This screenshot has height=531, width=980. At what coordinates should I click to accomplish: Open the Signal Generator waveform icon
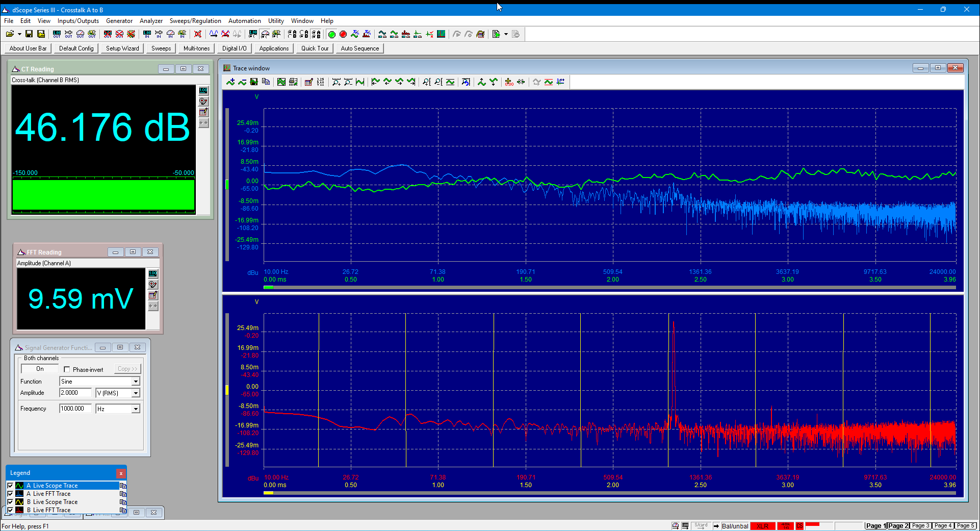[214, 34]
